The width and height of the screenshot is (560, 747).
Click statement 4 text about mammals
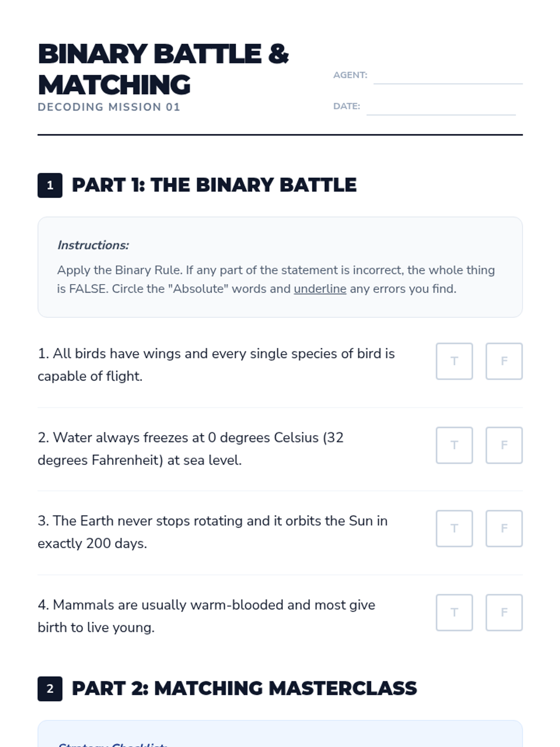click(x=206, y=616)
